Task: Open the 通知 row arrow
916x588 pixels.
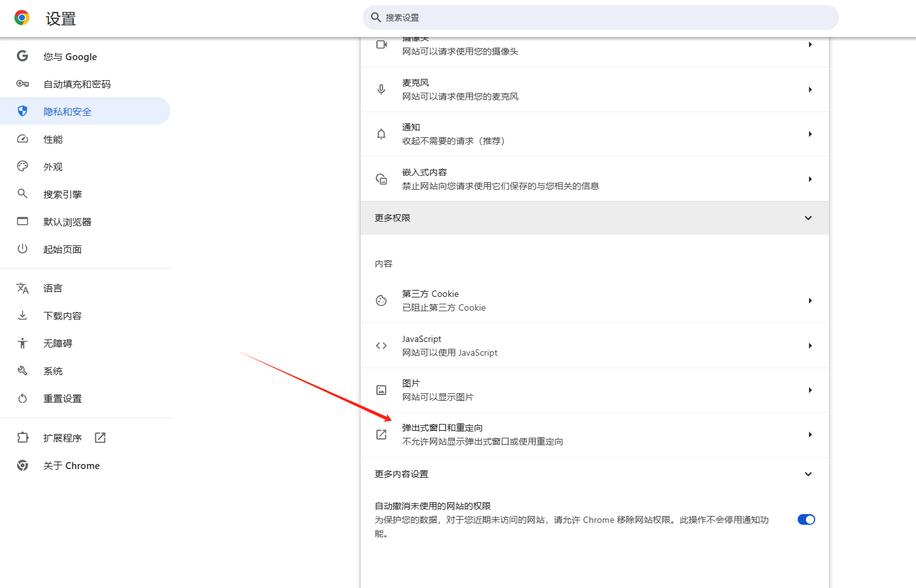Action: (810, 134)
